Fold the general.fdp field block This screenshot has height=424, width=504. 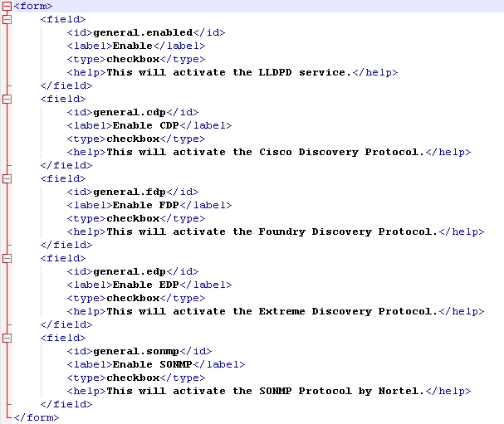[7, 178]
